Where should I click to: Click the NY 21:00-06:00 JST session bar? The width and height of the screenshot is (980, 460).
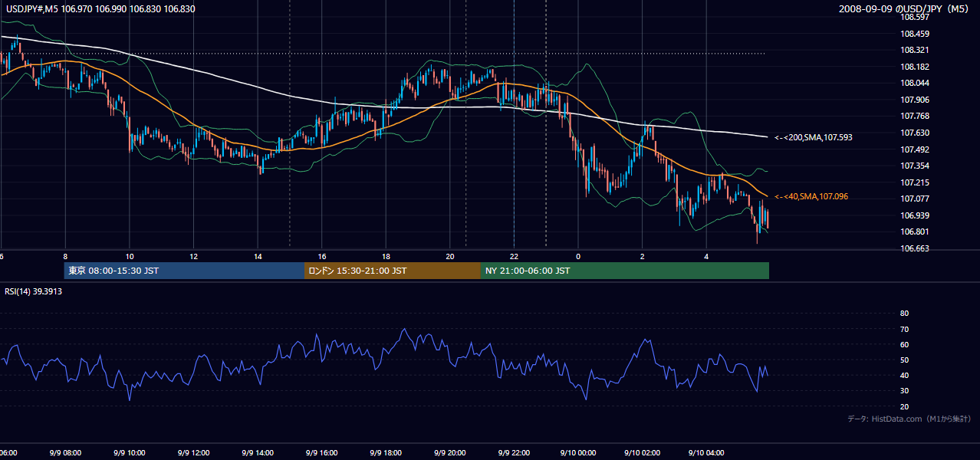625,271
